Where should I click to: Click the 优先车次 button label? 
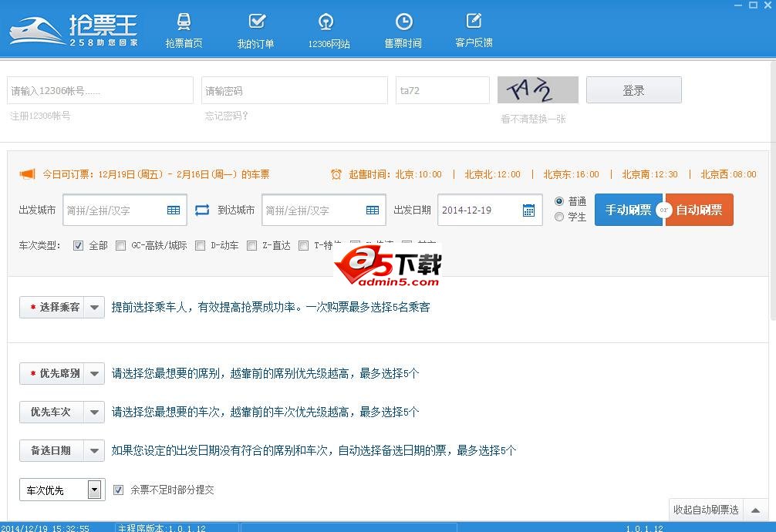[x=50, y=412]
